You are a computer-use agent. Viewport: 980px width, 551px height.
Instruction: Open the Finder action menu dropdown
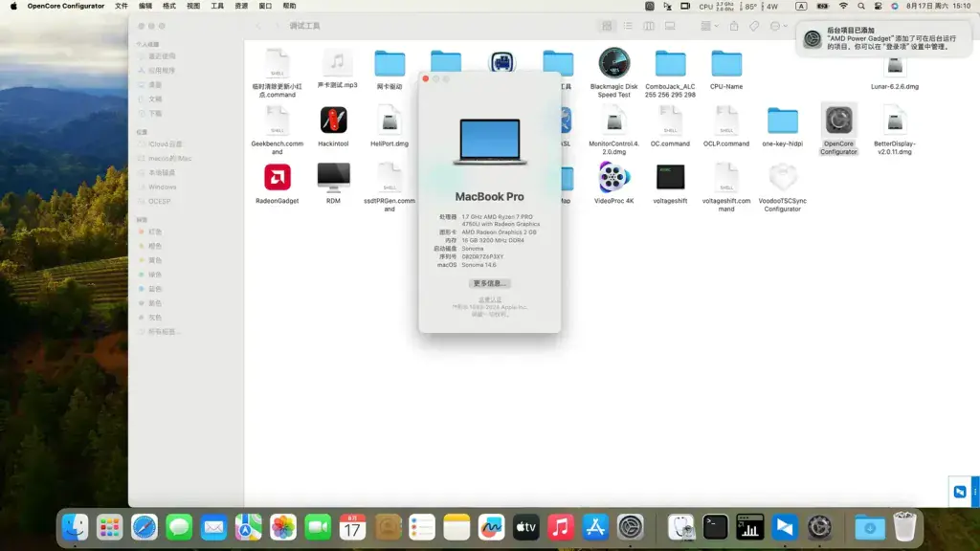(x=779, y=26)
